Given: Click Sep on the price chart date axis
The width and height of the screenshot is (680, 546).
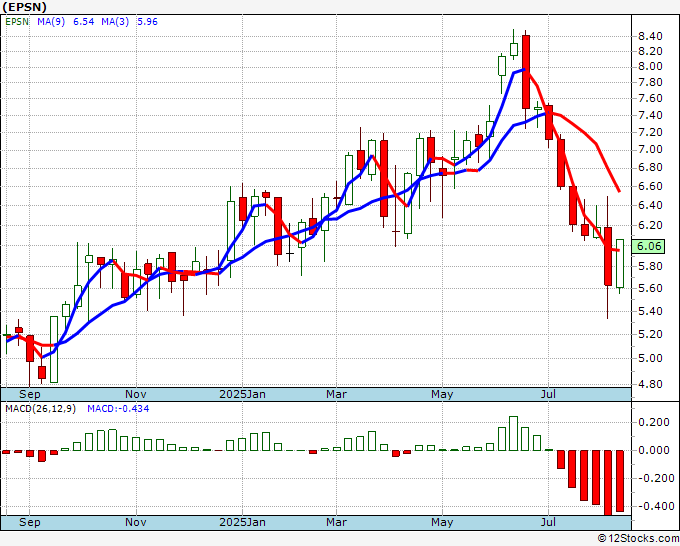Looking at the screenshot, I should tap(29, 394).
